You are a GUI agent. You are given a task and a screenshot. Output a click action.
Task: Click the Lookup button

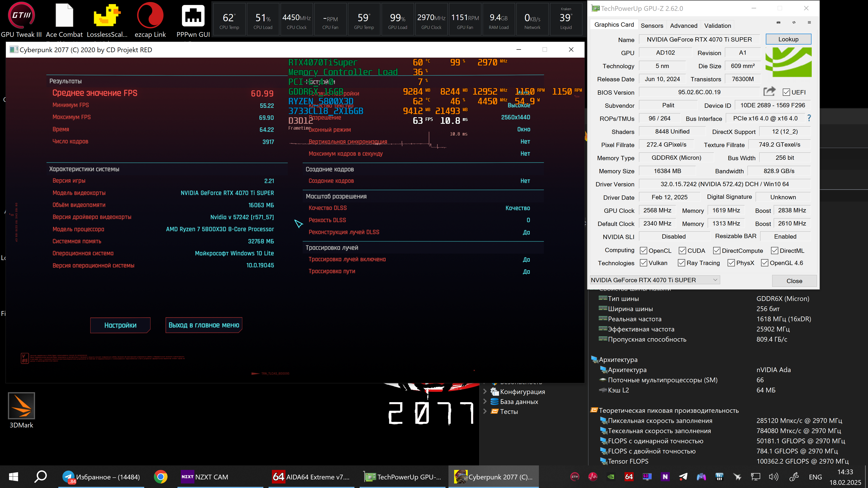coord(788,39)
